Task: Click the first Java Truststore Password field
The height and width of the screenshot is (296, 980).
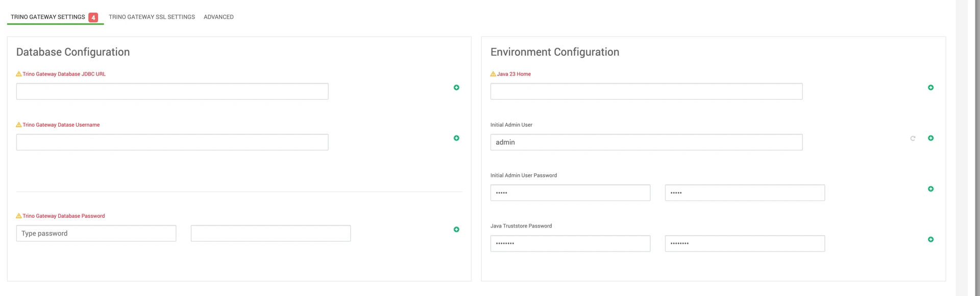Action: [570, 243]
